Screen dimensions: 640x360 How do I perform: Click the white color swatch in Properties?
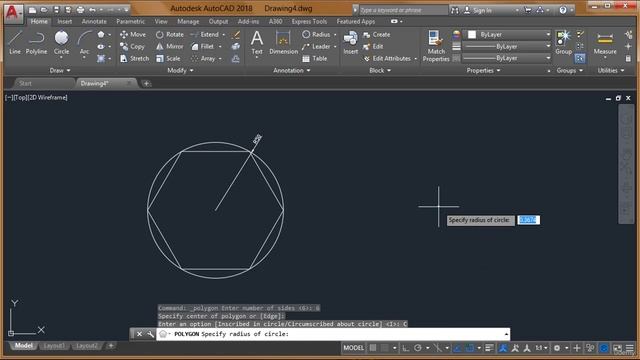pyautogui.click(x=472, y=35)
